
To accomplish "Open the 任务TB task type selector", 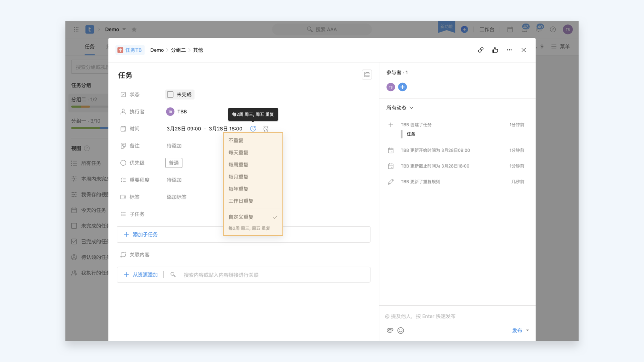I will point(130,50).
